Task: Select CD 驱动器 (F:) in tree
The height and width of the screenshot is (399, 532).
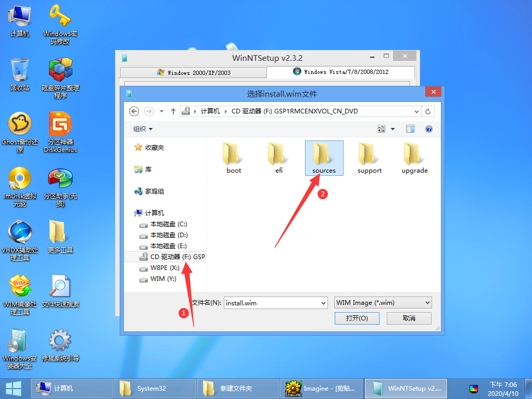Action: tap(173, 257)
